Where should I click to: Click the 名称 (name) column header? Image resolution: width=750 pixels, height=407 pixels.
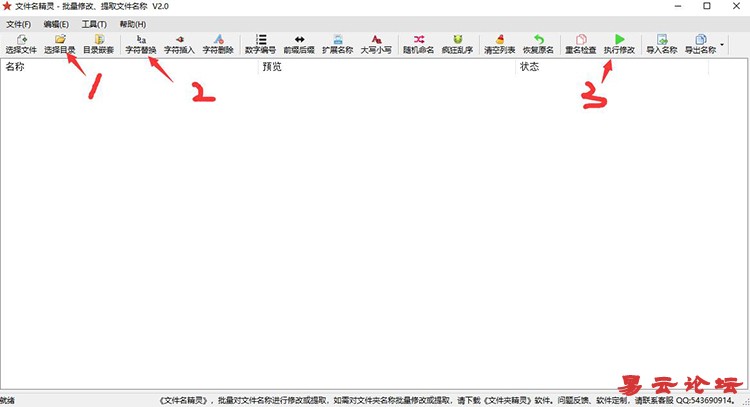tap(129, 67)
